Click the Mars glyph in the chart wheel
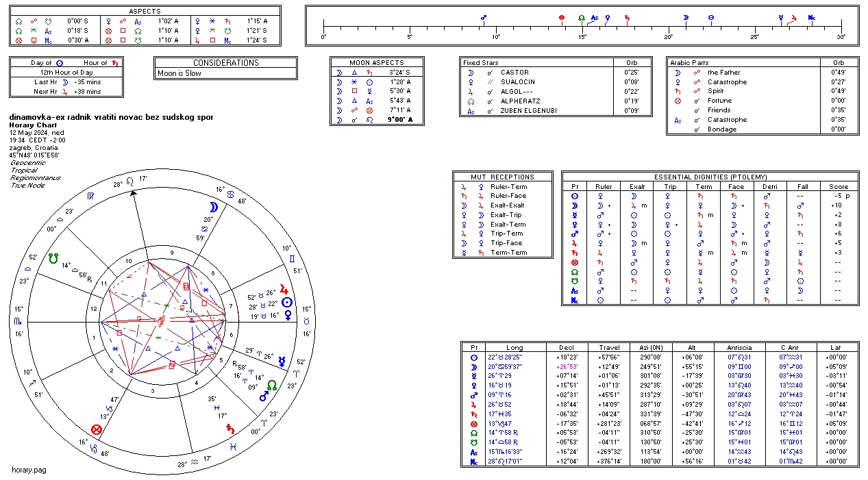868x480 pixels. tap(264, 396)
